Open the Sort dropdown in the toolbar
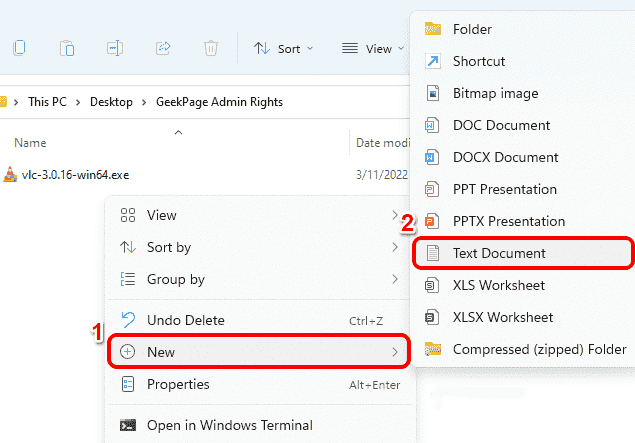The image size is (635, 443). pyautogui.click(x=283, y=48)
